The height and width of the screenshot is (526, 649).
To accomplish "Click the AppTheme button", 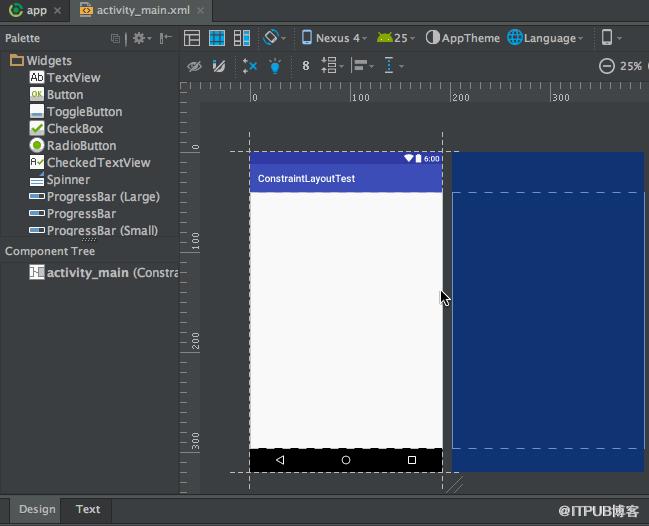I will pos(462,38).
